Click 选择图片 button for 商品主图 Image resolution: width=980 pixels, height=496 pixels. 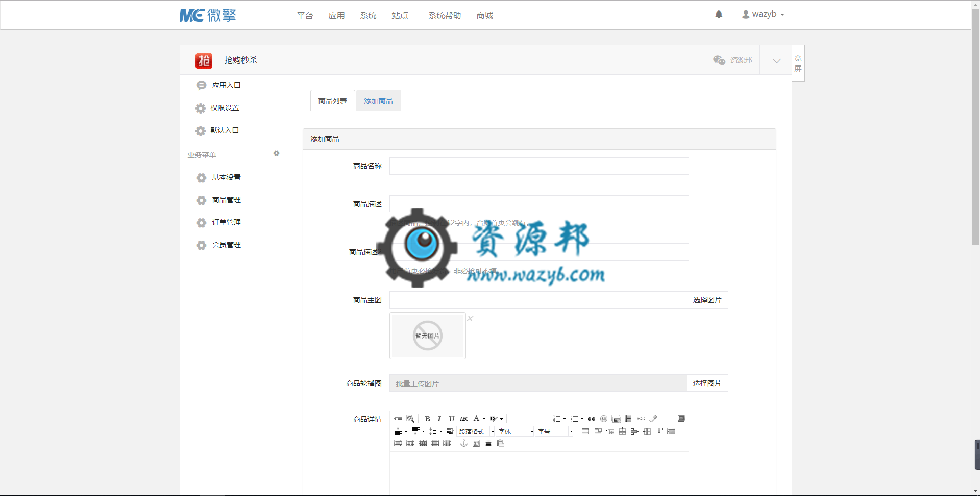[707, 300]
